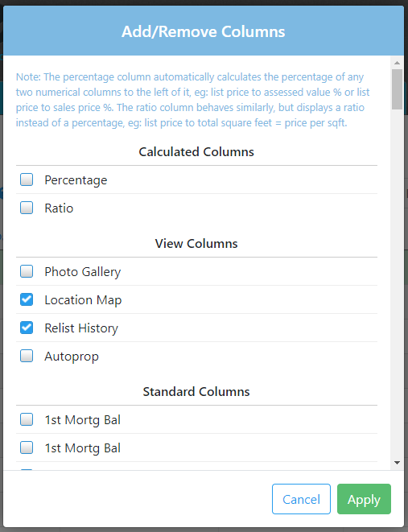408x532 pixels.
Task: Click the Relist History label
Action: pos(81,328)
